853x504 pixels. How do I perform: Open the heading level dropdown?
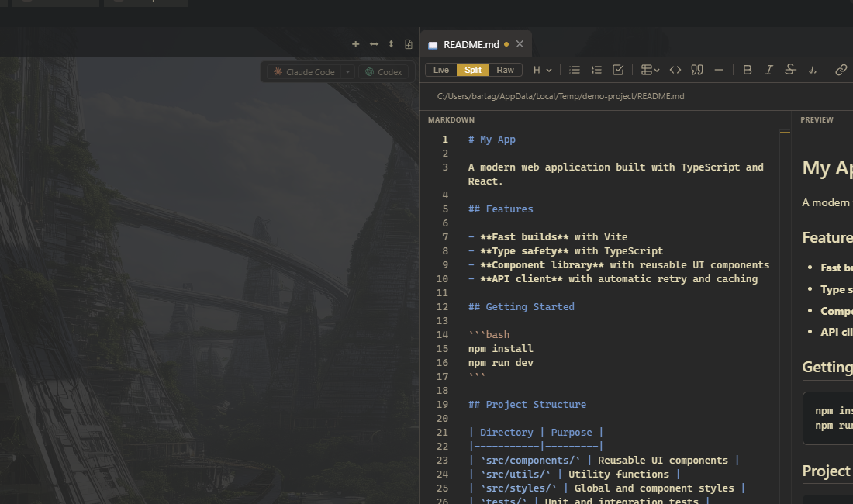(542, 70)
